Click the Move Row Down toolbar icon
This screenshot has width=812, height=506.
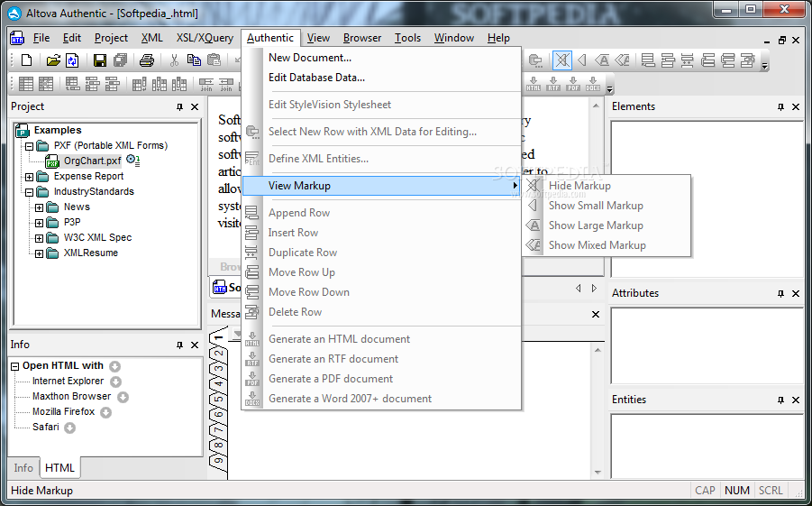point(727,60)
